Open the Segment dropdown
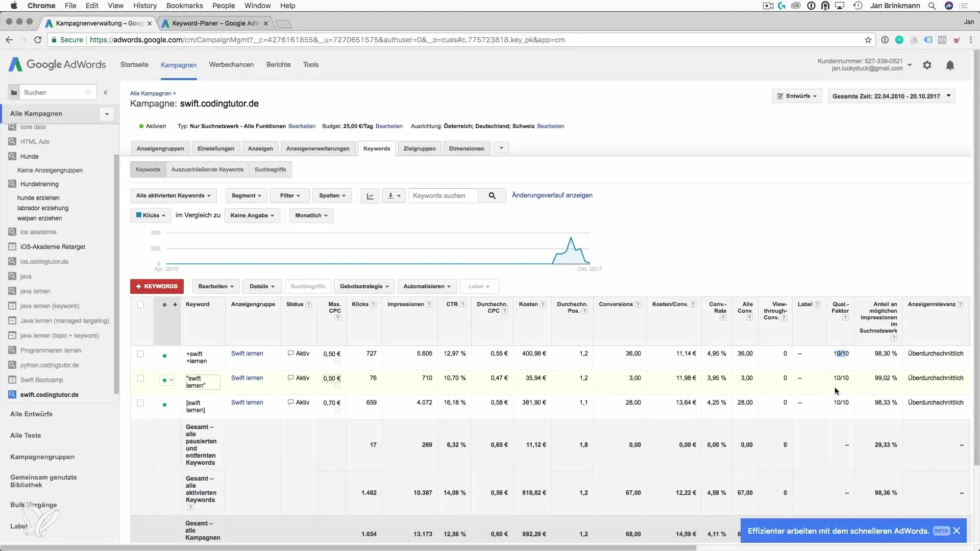This screenshot has height=551, width=980. (246, 196)
